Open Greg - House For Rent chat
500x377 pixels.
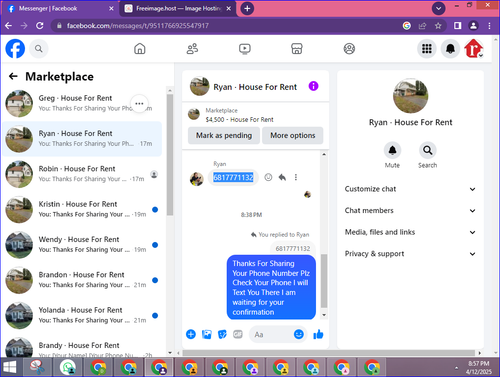pos(82,103)
